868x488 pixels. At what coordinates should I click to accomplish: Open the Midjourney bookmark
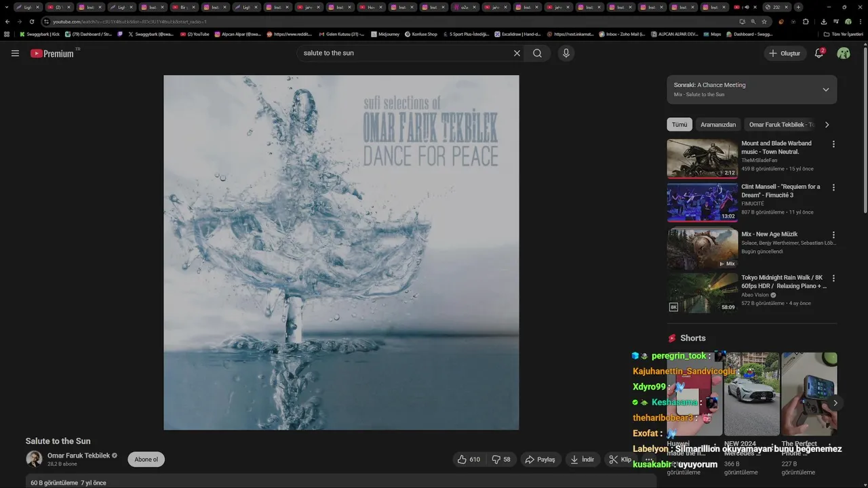click(x=385, y=34)
